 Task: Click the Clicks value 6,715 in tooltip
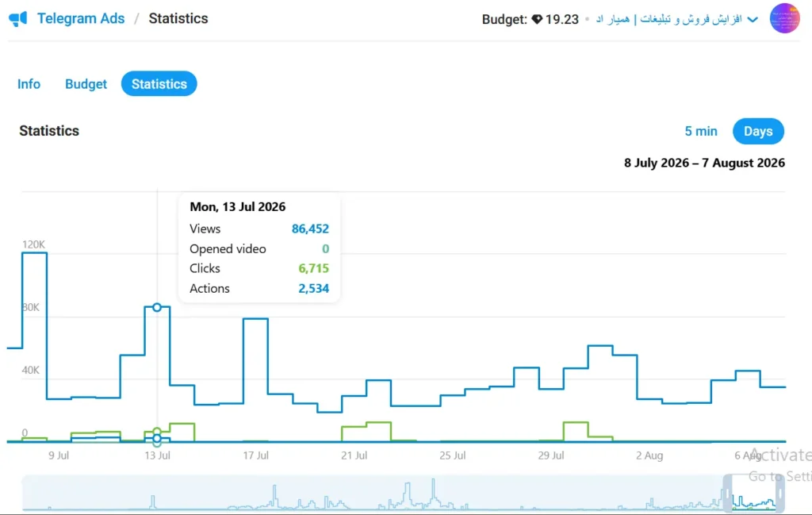(x=313, y=268)
